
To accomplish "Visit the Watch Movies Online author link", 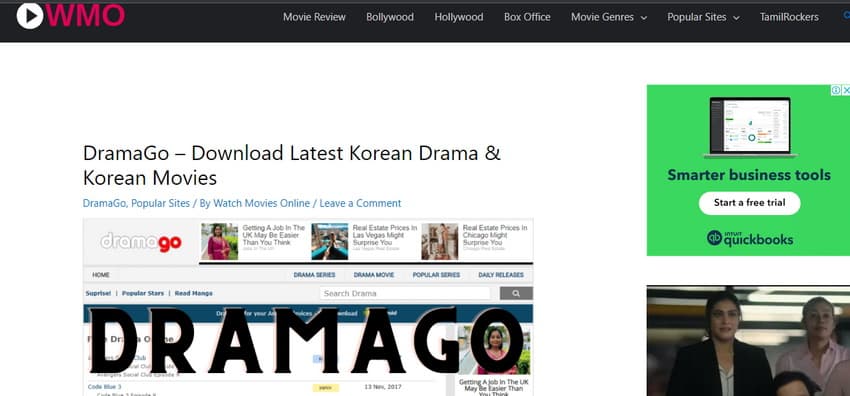I will [x=261, y=203].
